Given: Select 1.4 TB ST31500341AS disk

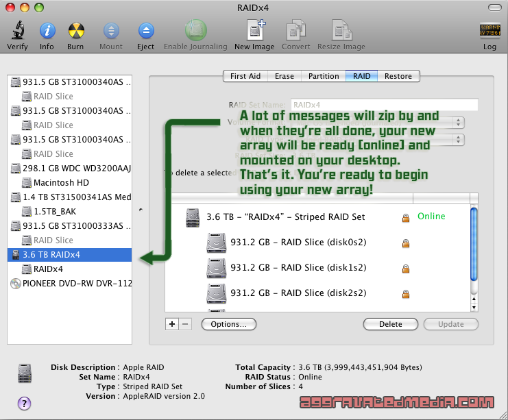Looking at the screenshot, I should pyautogui.click(x=70, y=197).
